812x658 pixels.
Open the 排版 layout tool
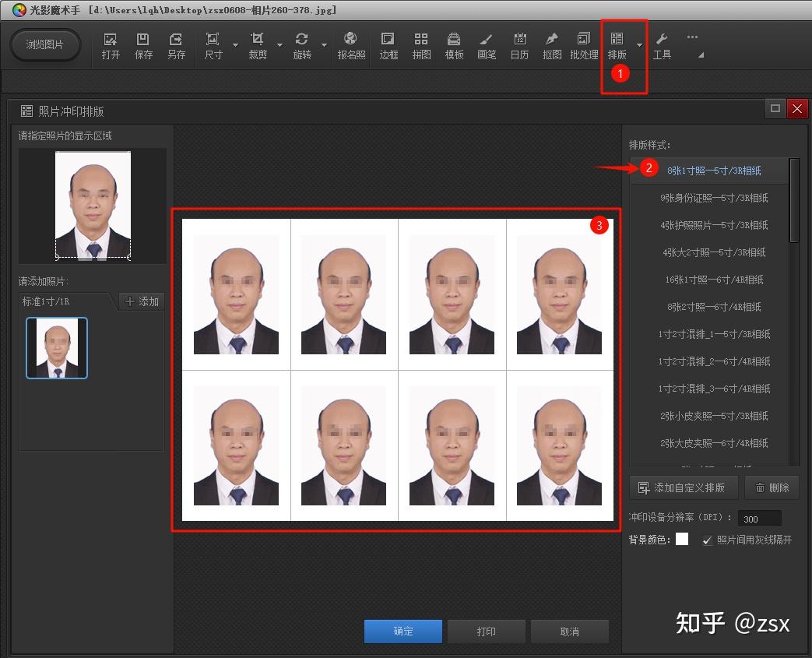[617, 46]
